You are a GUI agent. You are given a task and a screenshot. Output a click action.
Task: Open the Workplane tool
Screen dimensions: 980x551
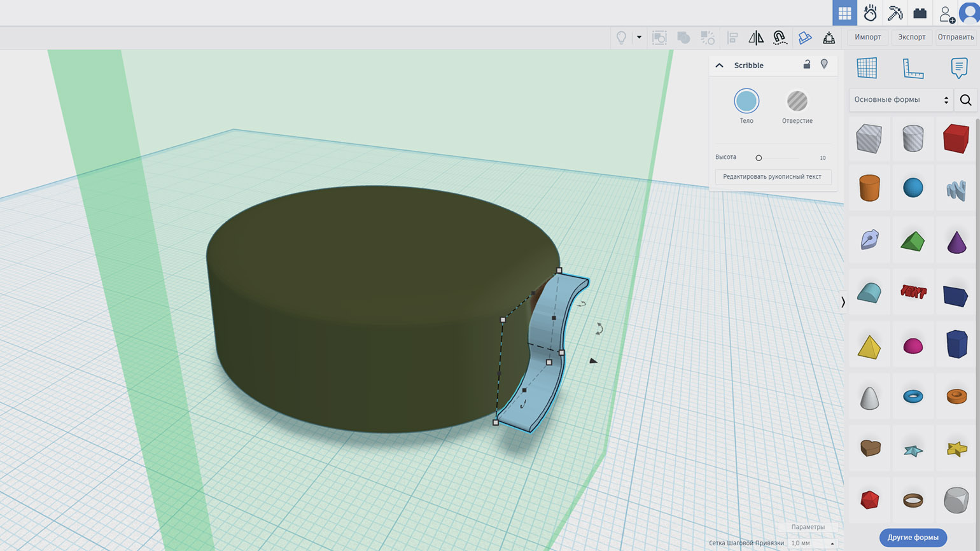point(867,68)
